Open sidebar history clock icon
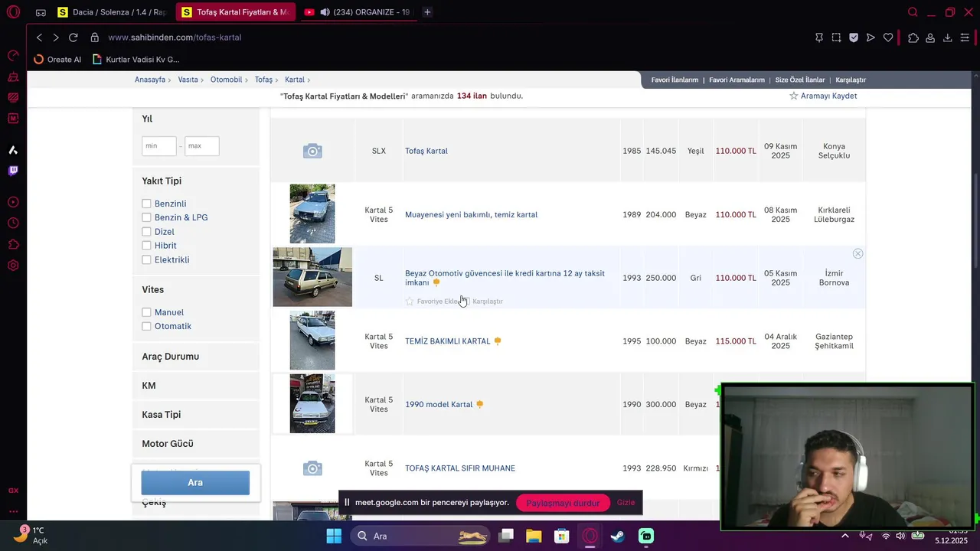 click(x=13, y=223)
